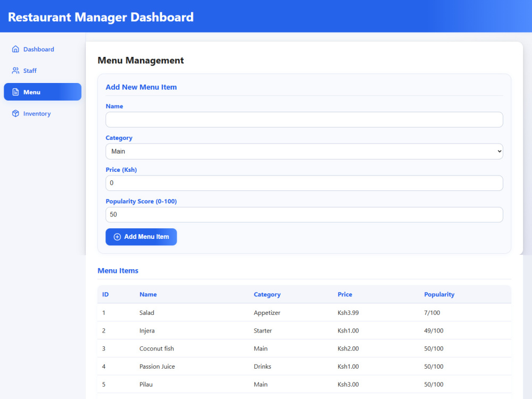Click the Add Menu Item button

141,237
